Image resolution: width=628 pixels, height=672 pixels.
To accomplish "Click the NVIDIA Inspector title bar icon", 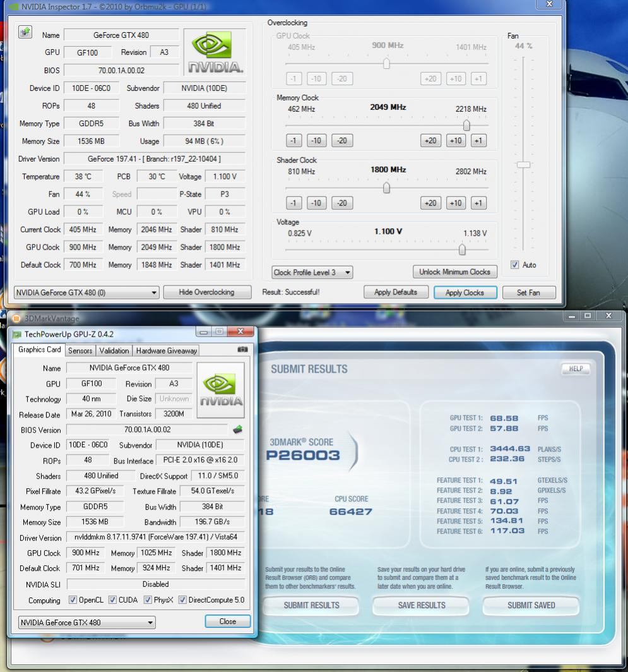I will tap(14, 7).
